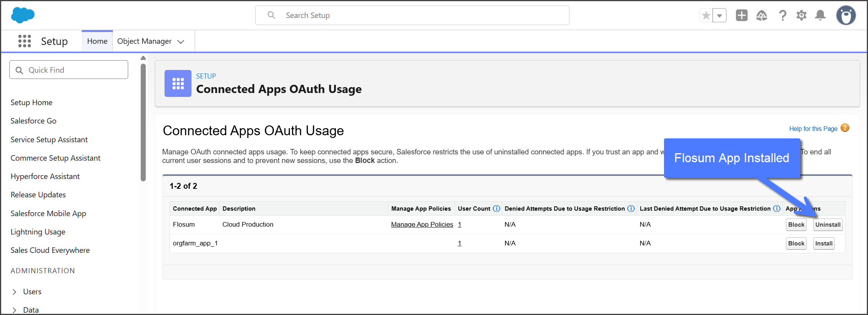
Task: Expand the Users tree section
Action: [14, 292]
